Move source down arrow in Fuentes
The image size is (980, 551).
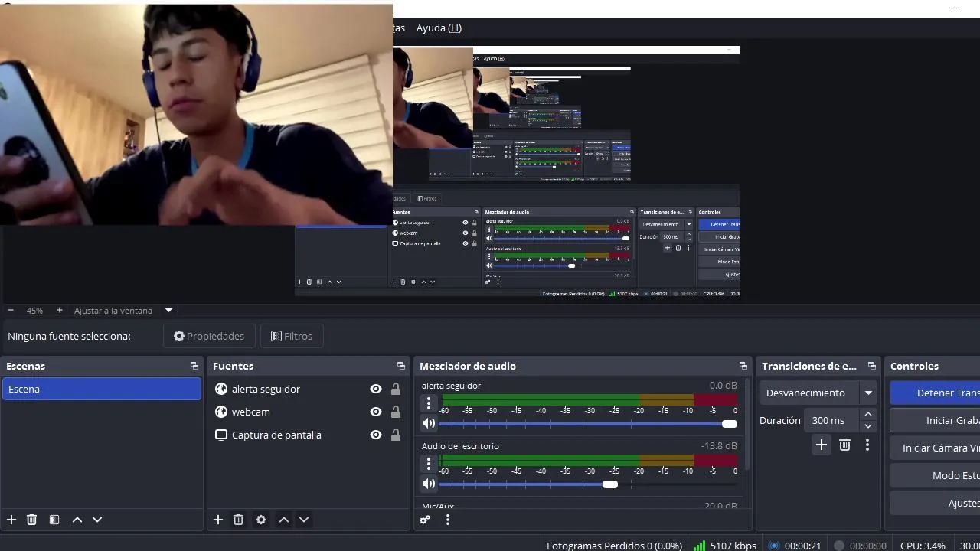point(304,520)
